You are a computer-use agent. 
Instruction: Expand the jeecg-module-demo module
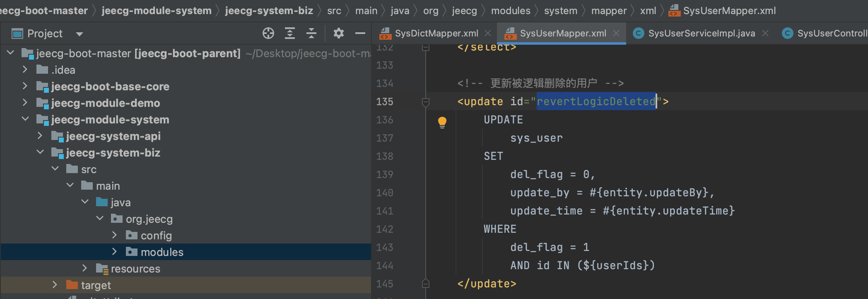(25, 102)
